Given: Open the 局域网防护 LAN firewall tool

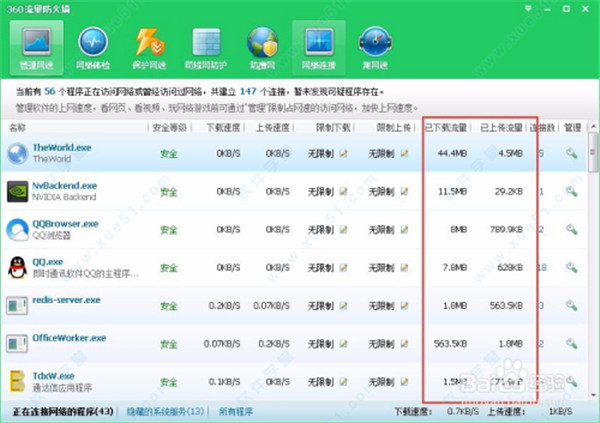Looking at the screenshot, I should [x=206, y=48].
